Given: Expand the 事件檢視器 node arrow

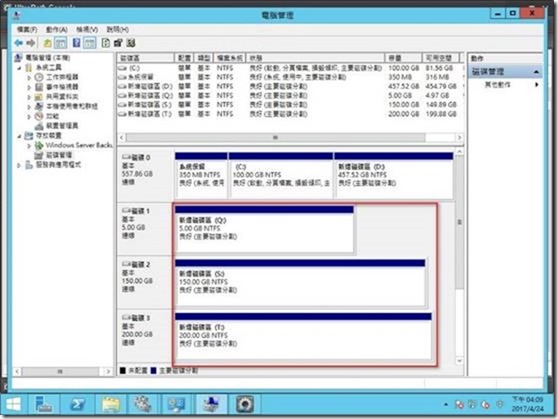Looking at the screenshot, I should [x=29, y=87].
